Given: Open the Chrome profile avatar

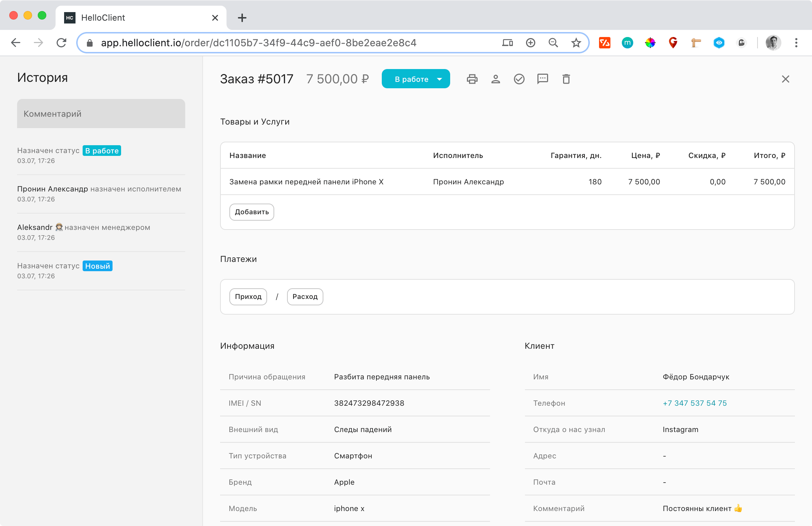Looking at the screenshot, I should pyautogui.click(x=773, y=43).
